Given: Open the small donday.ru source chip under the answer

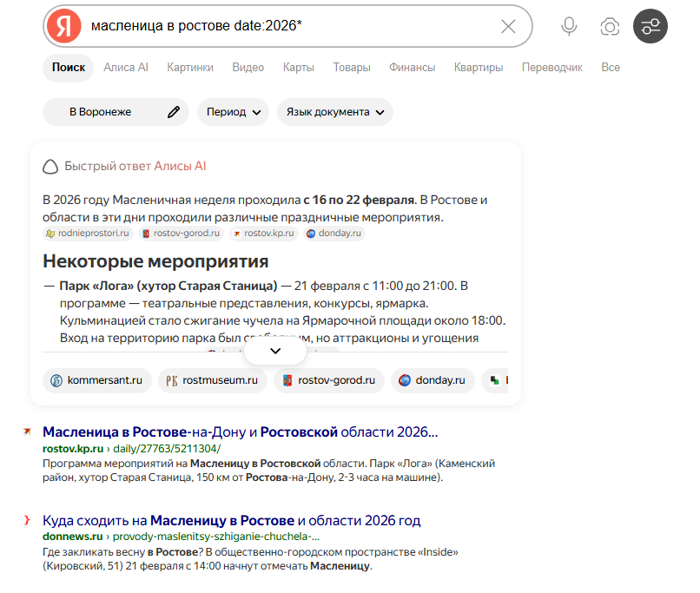Looking at the screenshot, I should pyautogui.click(x=333, y=234).
